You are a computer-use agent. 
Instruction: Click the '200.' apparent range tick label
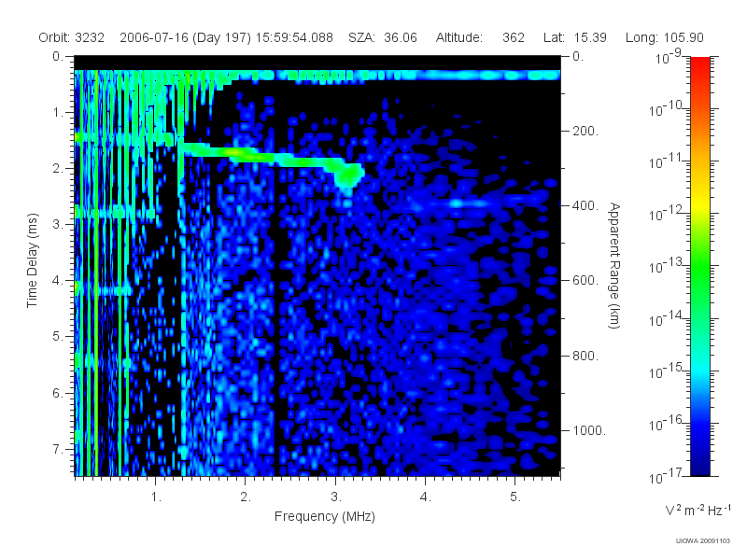pos(585,131)
